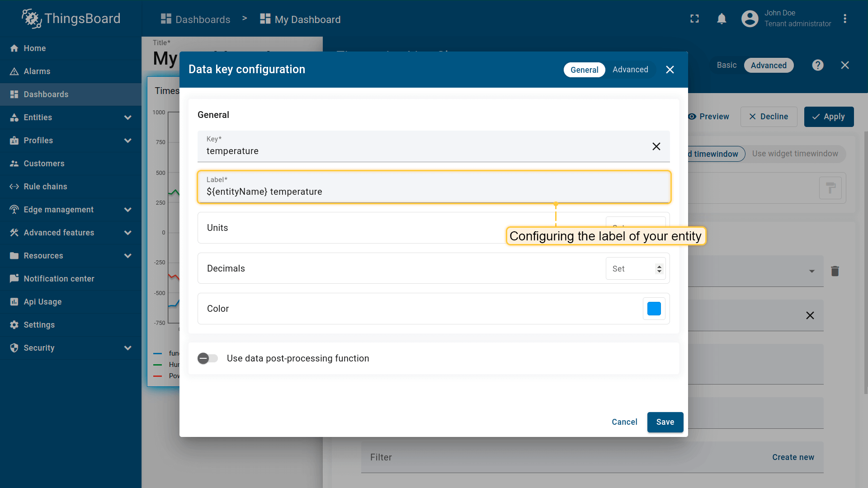Go to Notification center
Image resolution: width=868 pixels, height=488 pixels.
pyautogui.click(x=59, y=279)
